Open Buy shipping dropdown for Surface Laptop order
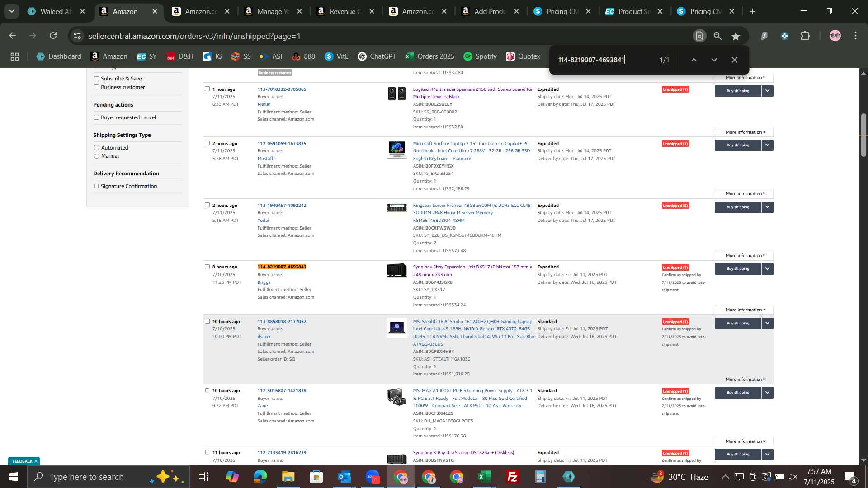Screen dimensions: 868x488 [x=768, y=145]
